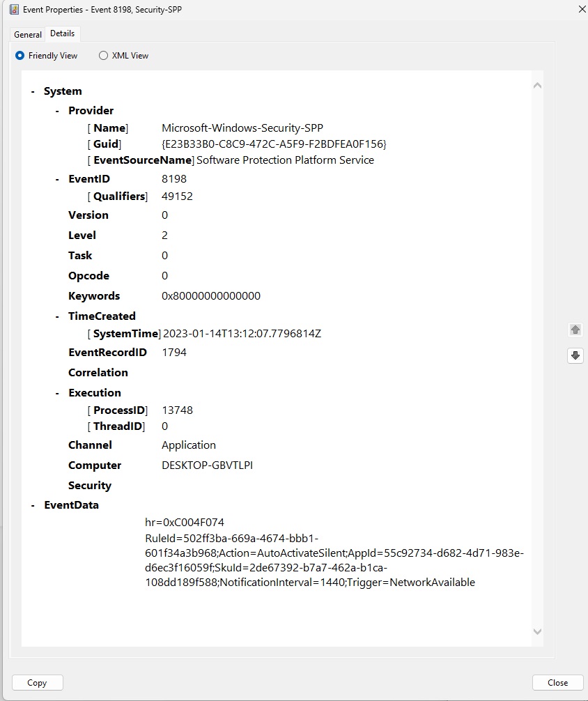Select the Friendly View radio button
This screenshot has height=701, width=588.
tap(20, 56)
